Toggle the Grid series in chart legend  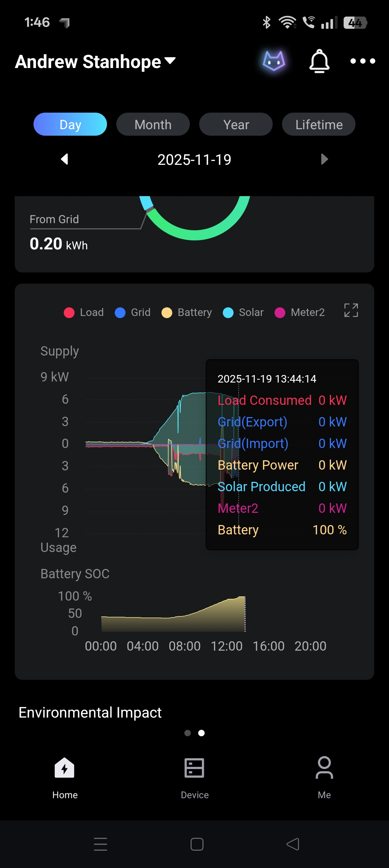tap(133, 312)
